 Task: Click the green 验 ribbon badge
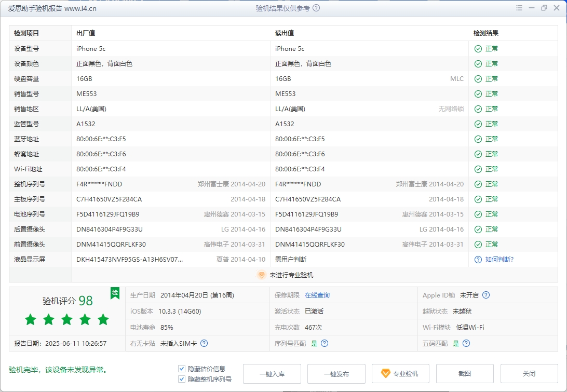pyautogui.click(x=115, y=293)
